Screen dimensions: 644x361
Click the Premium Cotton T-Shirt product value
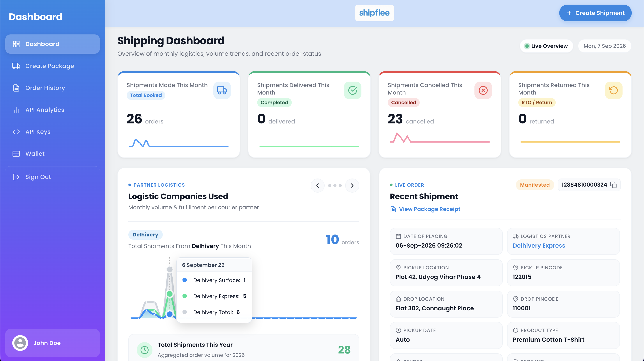tap(548, 340)
